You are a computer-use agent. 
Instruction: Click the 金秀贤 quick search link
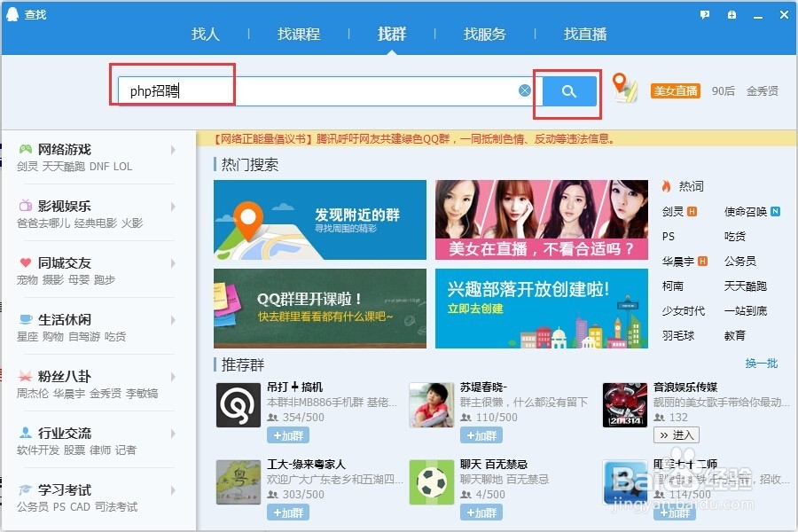coord(763,91)
